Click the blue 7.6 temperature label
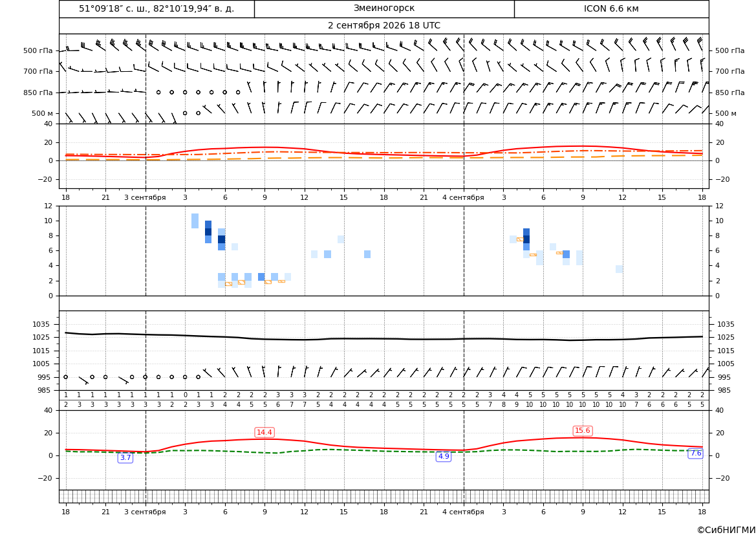 pyautogui.click(x=696, y=453)
